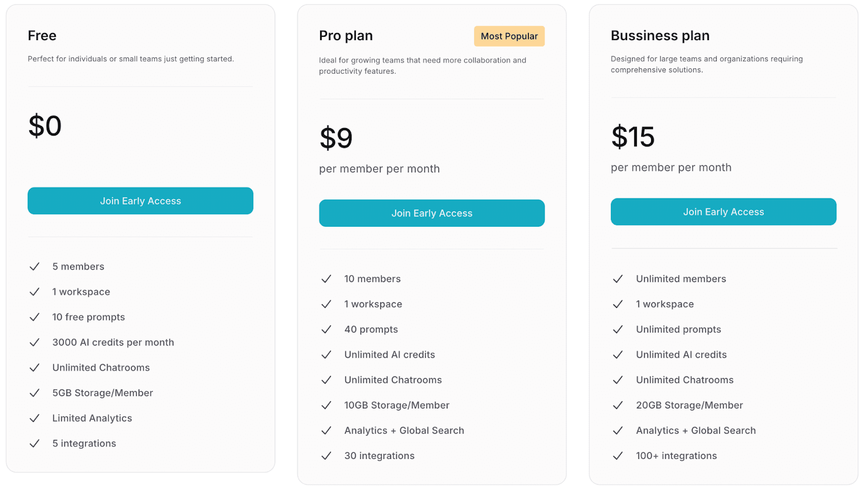Click the Free plan title
Image resolution: width=868 pixels, height=492 pixels.
[42, 36]
